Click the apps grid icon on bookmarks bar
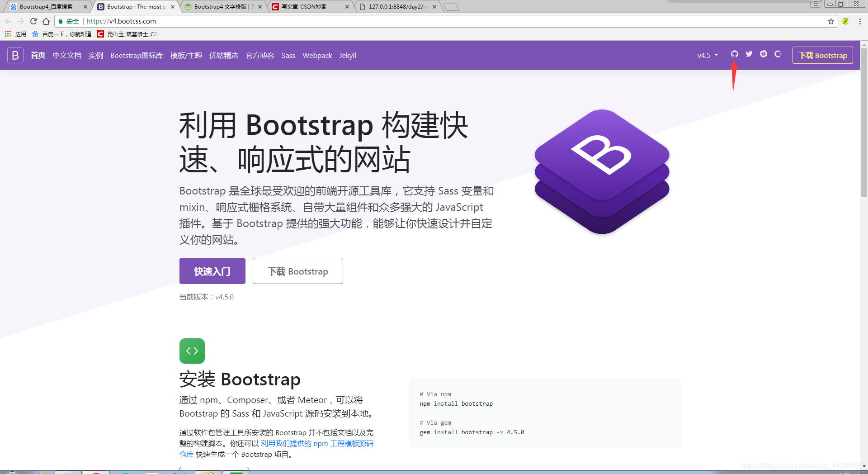This screenshot has width=868, height=474. [x=7, y=33]
